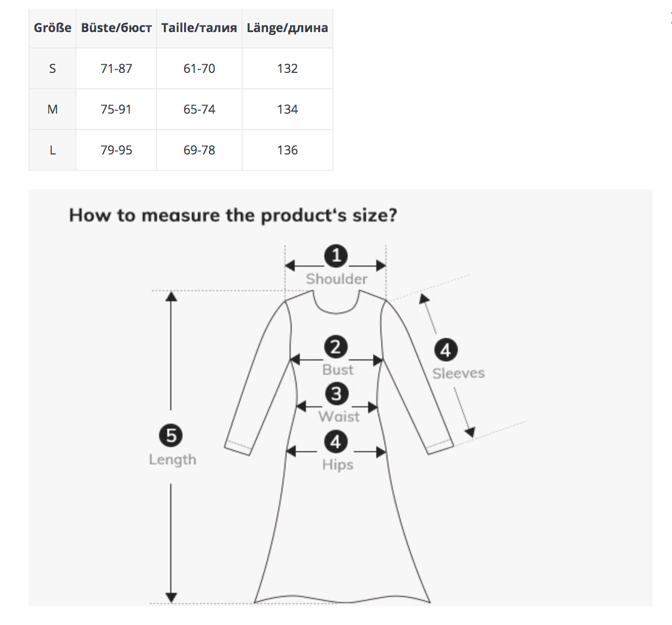Screen dimensions: 672x625
Task: Click the Sleeves label in the diagram
Action: (458, 374)
